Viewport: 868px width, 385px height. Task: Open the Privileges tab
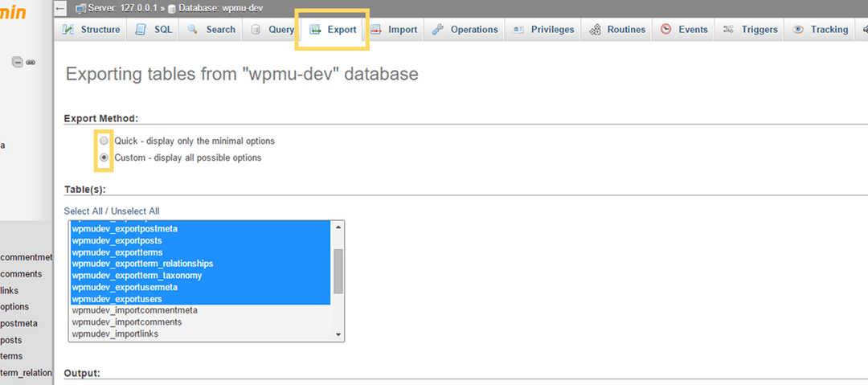[543, 30]
